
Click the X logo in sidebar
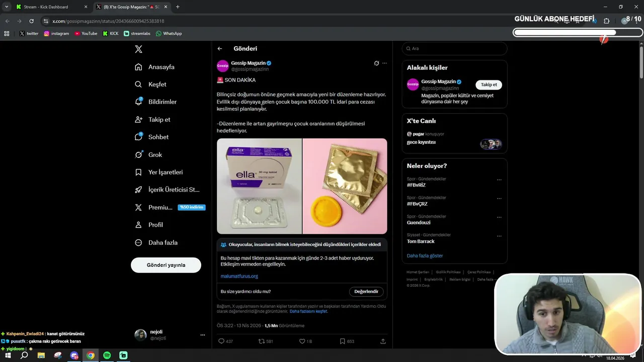point(138,49)
